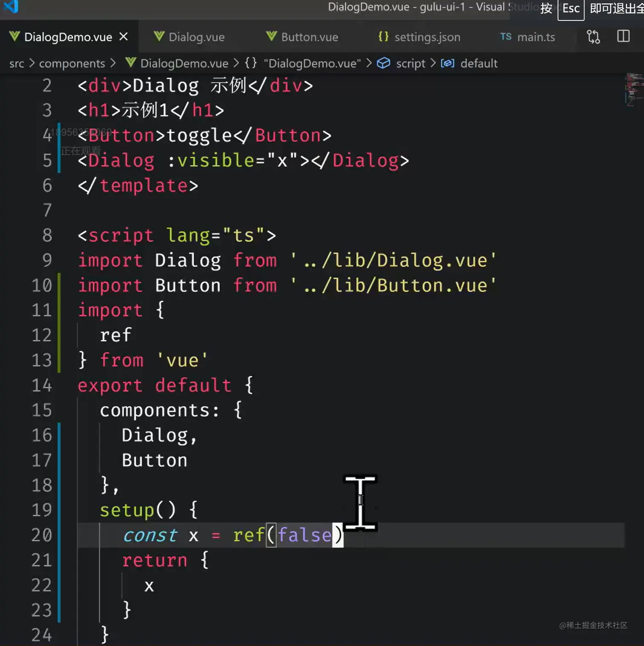The height and width of the screenshot is (646, 644).
Task: Click the braces icon on settings.json tab
Action: tap(383, 37)
